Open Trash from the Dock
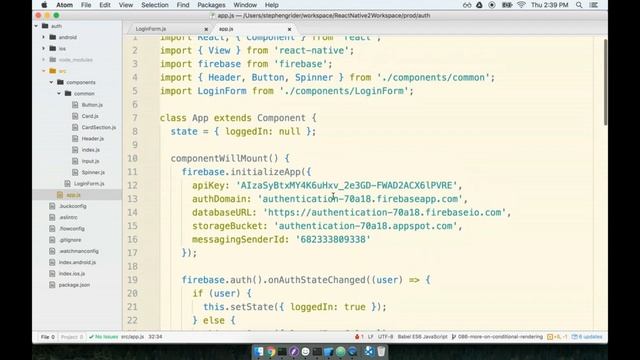 click(x=381, y=351)
